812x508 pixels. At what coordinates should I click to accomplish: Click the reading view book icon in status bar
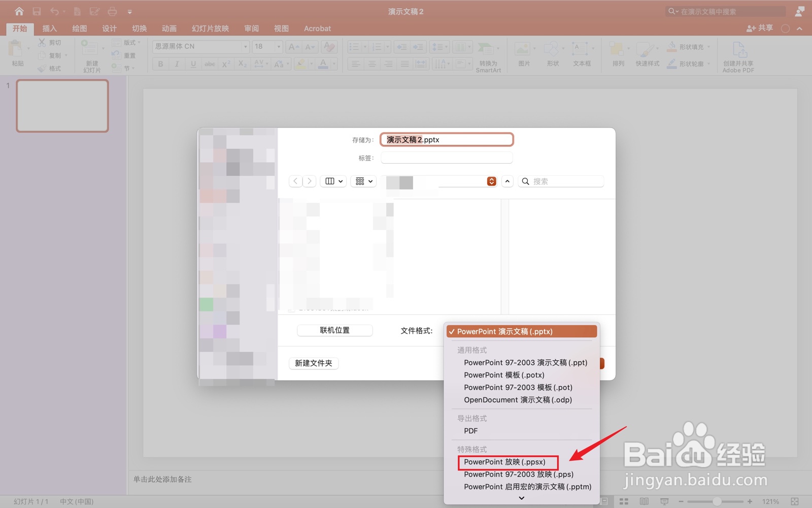pyautogui.click(x=644, y=501)
